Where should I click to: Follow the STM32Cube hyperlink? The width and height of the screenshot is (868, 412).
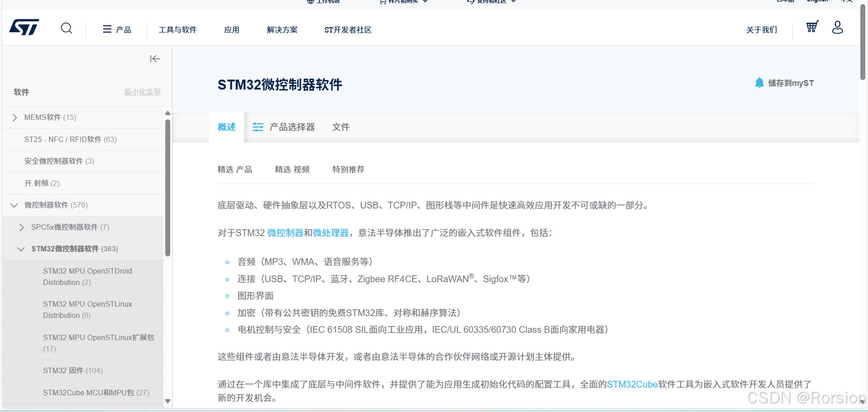pyautogui.click(x=632, y=384)
